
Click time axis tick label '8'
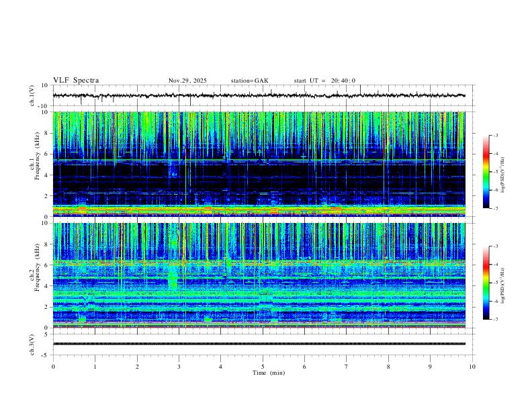388,367
